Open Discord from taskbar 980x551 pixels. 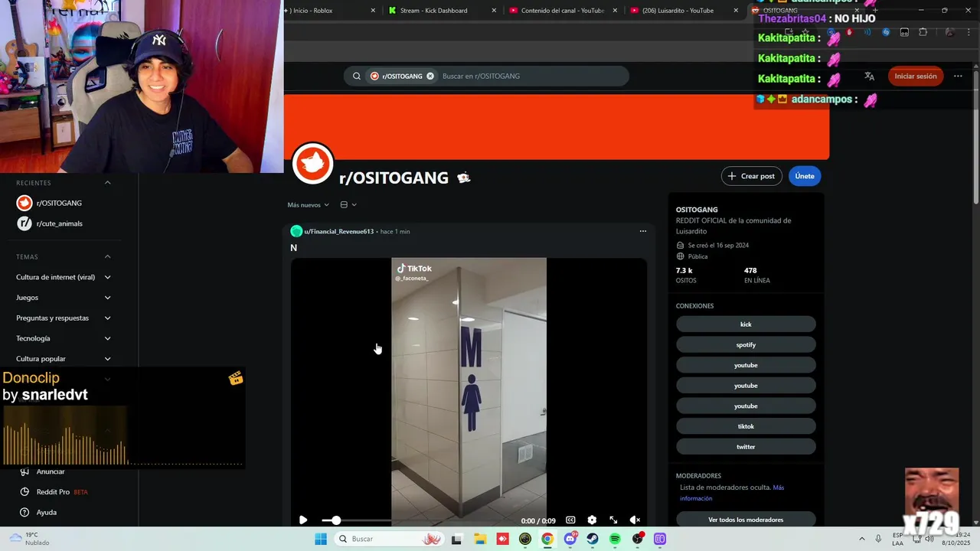tap(570, 540)
